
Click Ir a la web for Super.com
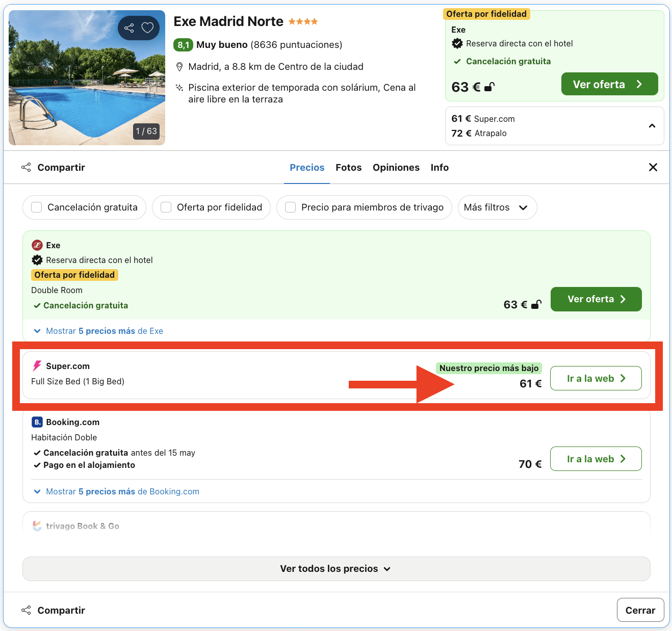click(596, 378)
